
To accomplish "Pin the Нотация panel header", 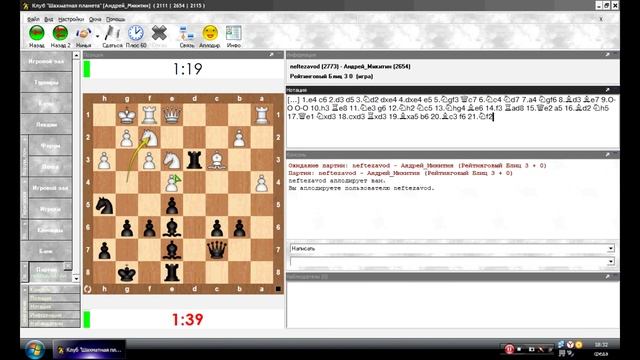I will pos(607,90).
